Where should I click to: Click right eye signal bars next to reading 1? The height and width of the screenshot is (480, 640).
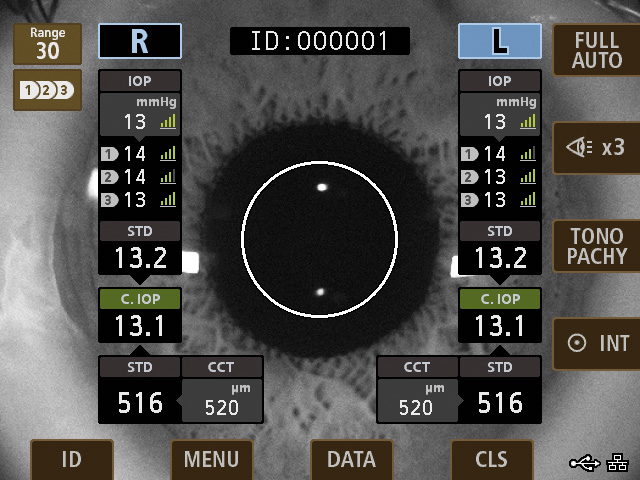point(167,154)
